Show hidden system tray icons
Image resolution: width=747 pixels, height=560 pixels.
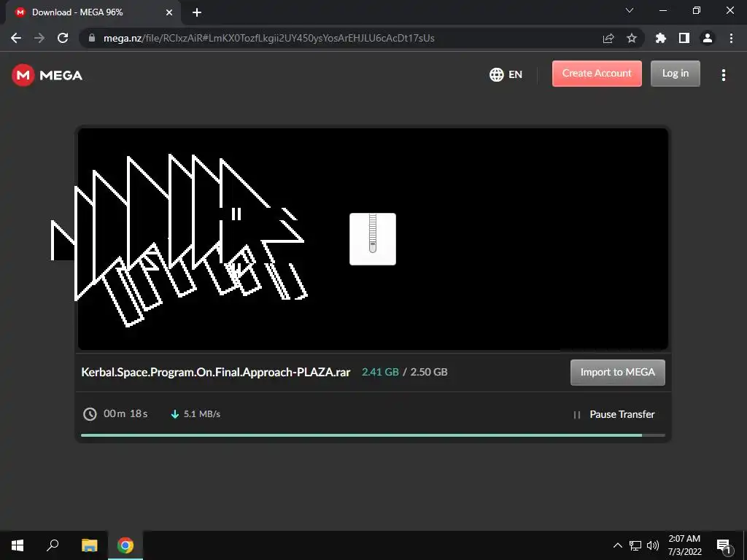(x=617, y=545)
